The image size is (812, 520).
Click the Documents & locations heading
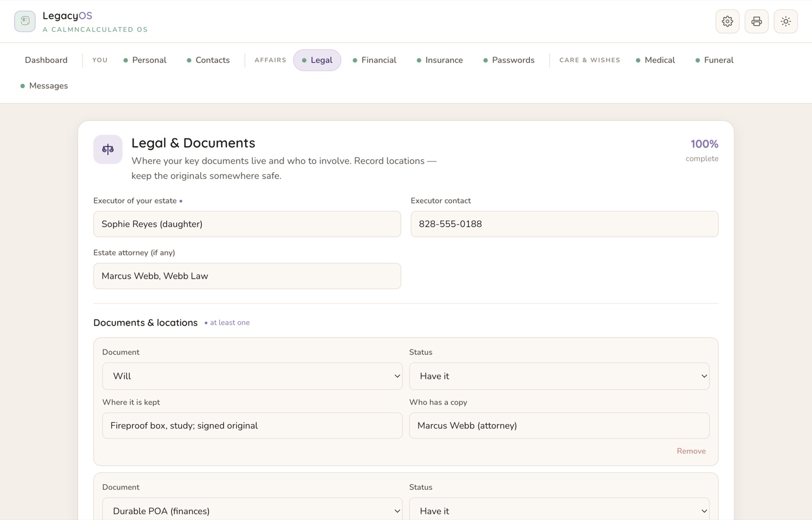pyautogui.click(x=146, y=322)
